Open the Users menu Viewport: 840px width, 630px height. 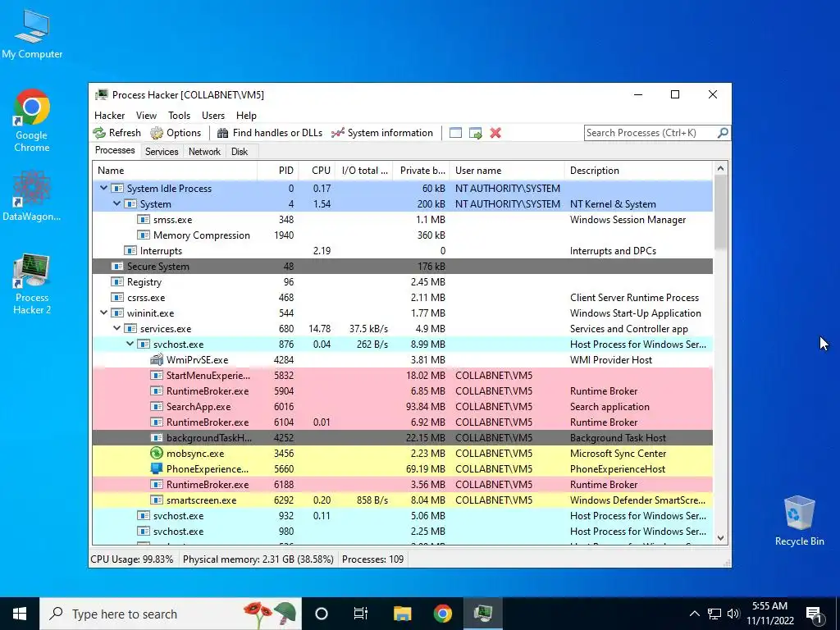point(213,116)
